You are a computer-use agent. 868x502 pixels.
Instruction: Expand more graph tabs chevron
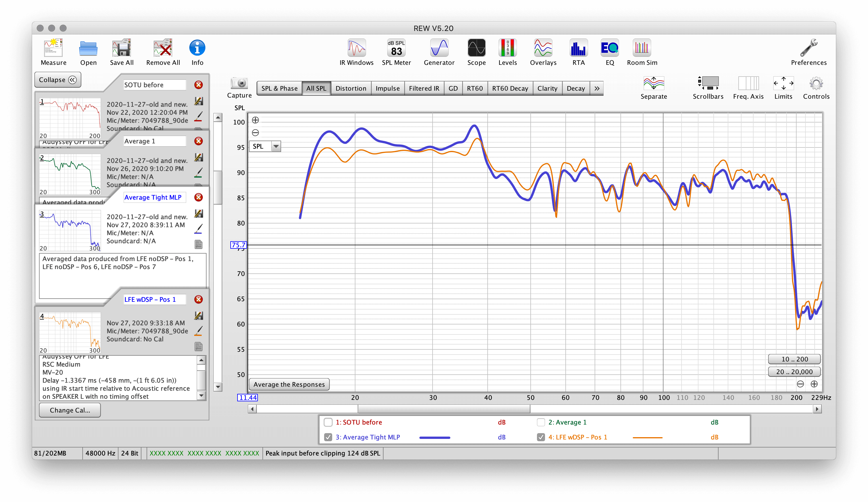(x=597, y=88)
